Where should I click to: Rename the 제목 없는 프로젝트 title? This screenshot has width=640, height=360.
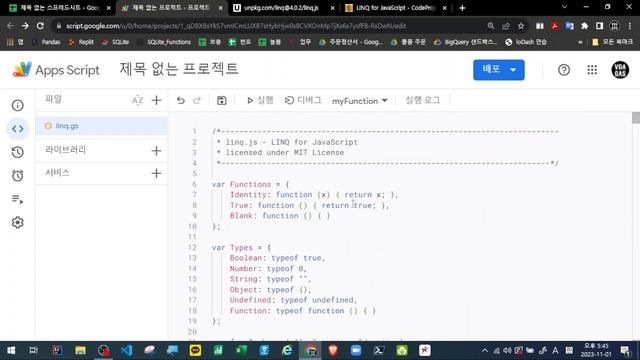coord(179,69)
